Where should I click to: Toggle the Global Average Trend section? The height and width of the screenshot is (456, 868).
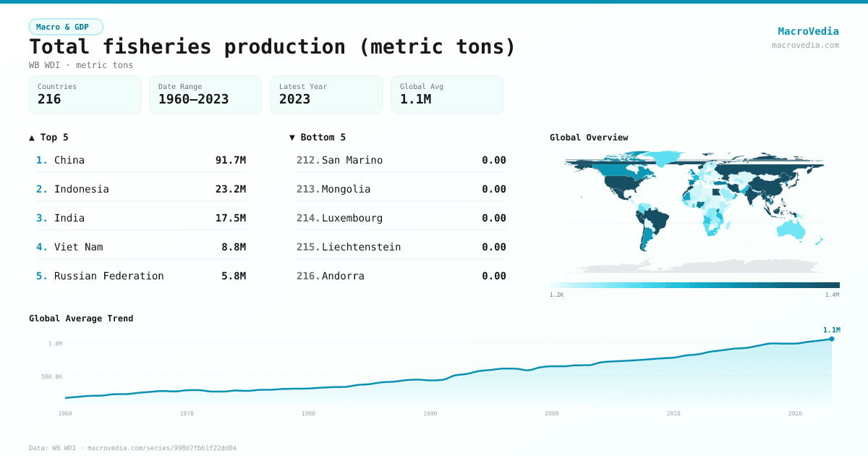pos(81,318)
